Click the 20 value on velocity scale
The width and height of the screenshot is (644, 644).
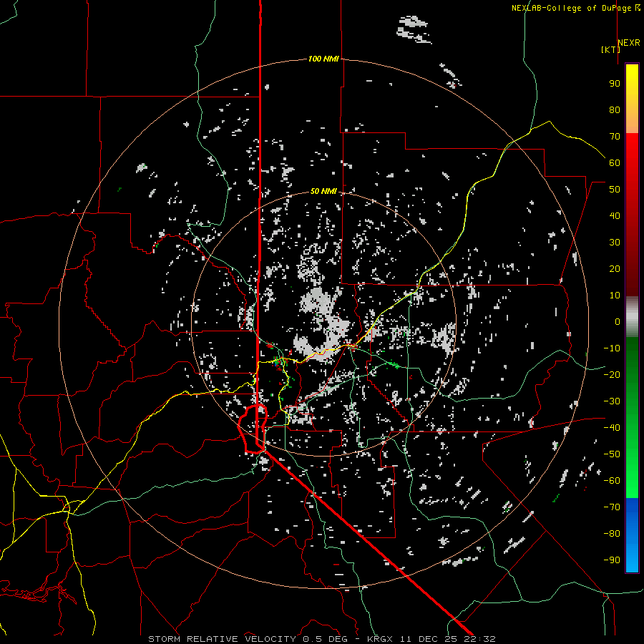615,268
